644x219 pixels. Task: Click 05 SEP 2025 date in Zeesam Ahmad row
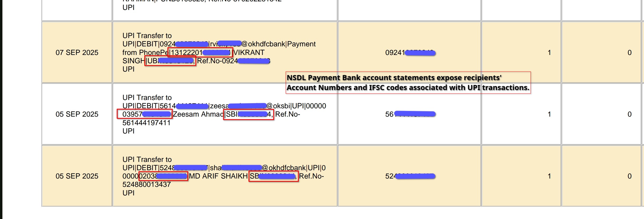click(77, 114)
